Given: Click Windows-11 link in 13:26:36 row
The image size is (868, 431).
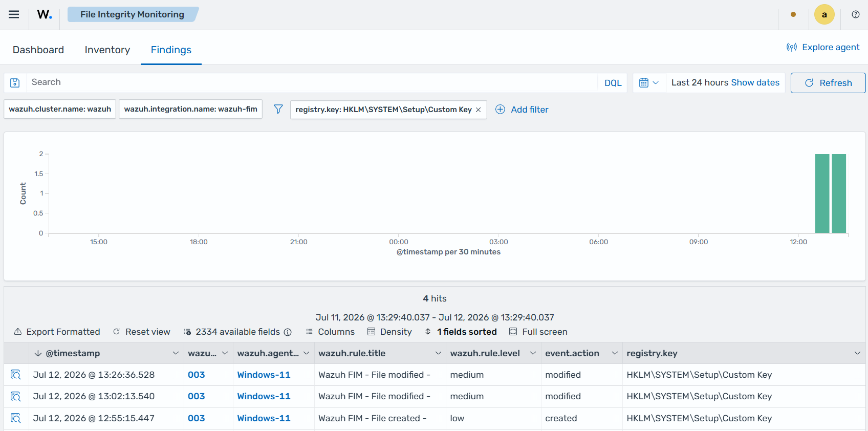Looking at the screenshot, I should [x=264, y=375].
